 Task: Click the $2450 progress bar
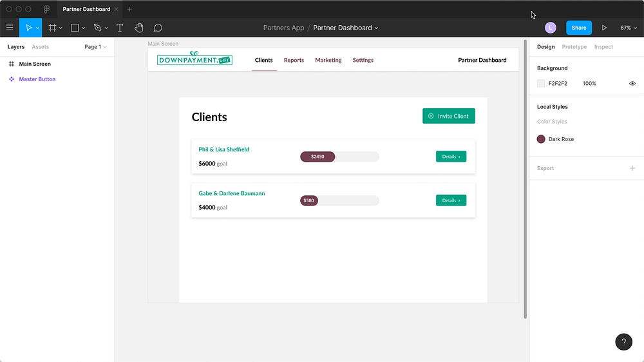click(x=339, y=157)
